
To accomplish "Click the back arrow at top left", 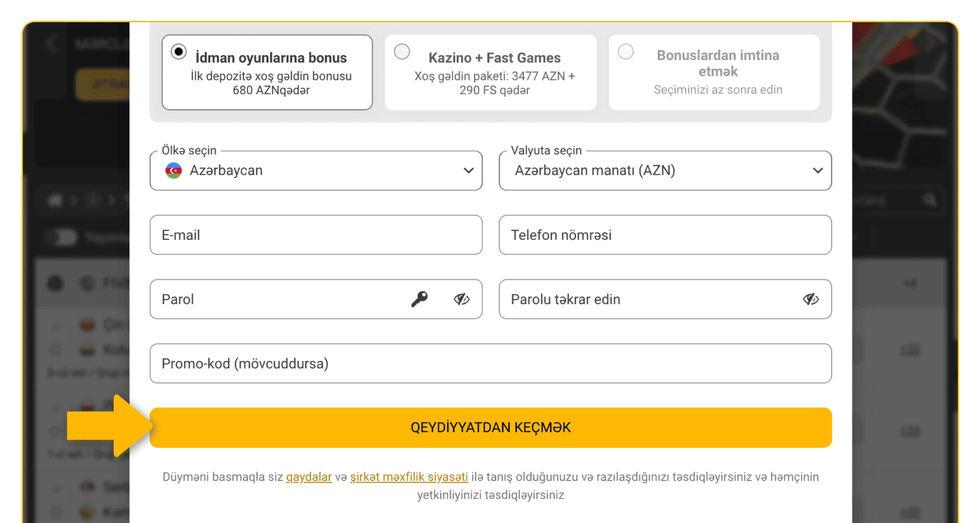I will click(x=52, y=44).
